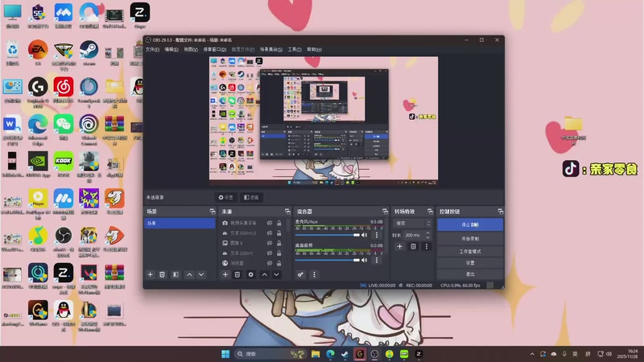Toggle lock on 视频采集设备 source
Viewport: 644px width, 362px height.
[x=279, y=223]
